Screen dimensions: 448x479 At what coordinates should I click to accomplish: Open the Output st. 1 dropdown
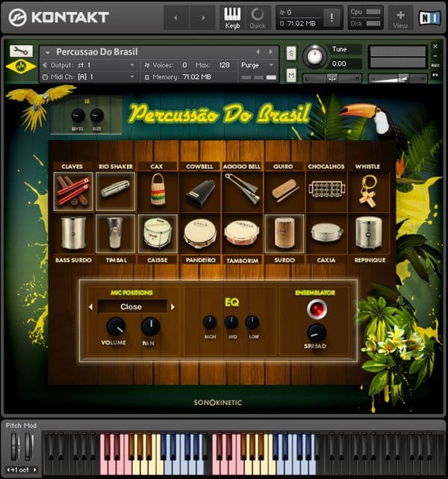89,65
